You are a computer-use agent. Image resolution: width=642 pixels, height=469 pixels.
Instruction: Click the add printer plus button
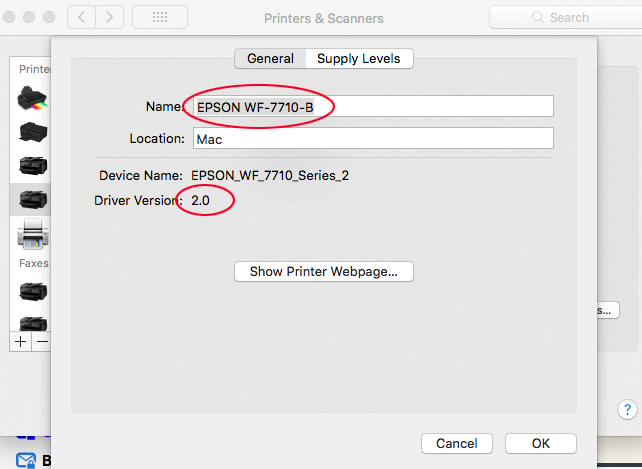pos(20,341)
